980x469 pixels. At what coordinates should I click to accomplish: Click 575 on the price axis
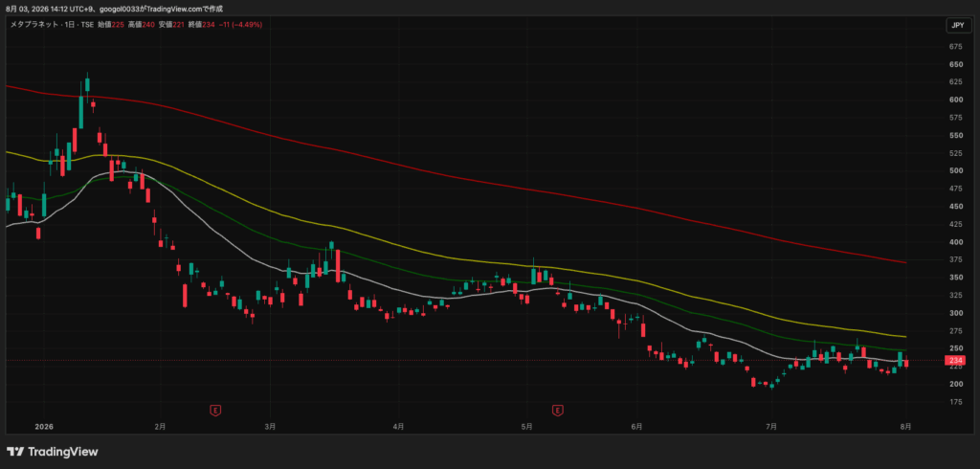click(x=956, y=118)
